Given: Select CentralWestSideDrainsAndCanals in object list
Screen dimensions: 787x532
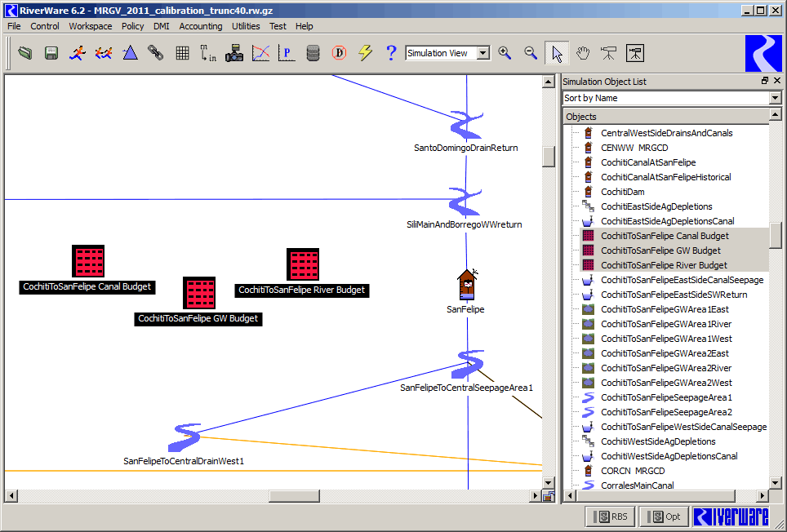Looking at the screenshot, I should pos(666,133).
